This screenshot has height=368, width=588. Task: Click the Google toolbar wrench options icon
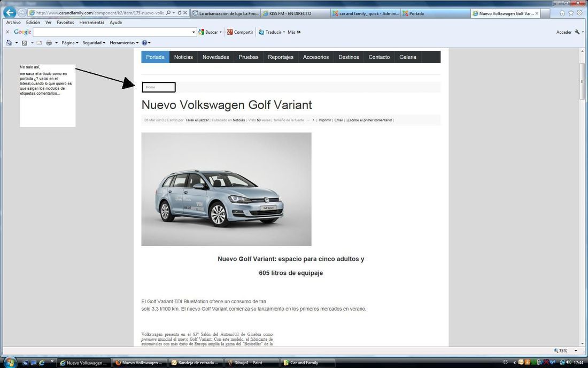[x=577, y=32]
